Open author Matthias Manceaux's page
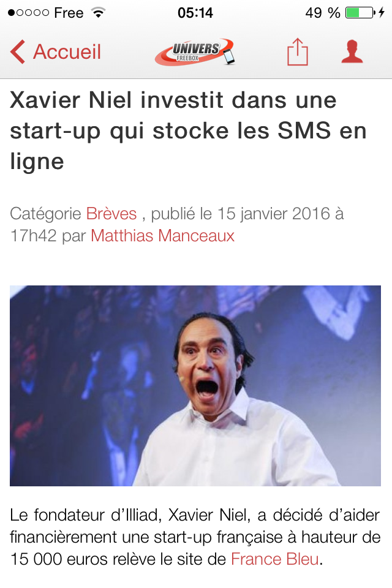 162,236
